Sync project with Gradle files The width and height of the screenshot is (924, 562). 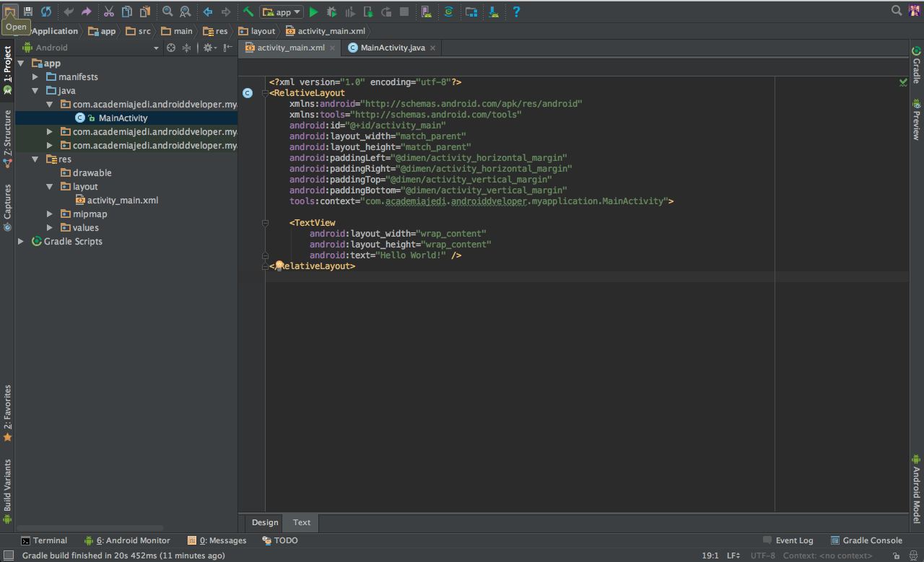(x=449, y=12)
